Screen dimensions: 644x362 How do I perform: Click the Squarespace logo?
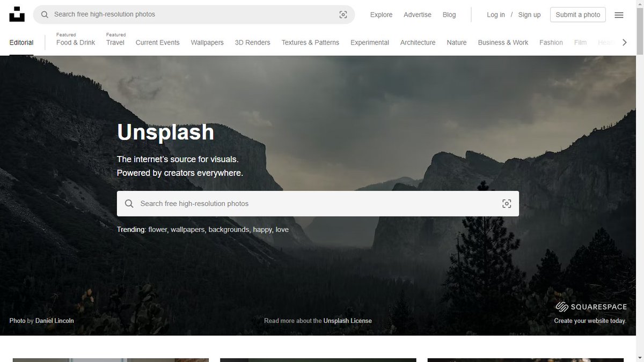pos(591,307)
